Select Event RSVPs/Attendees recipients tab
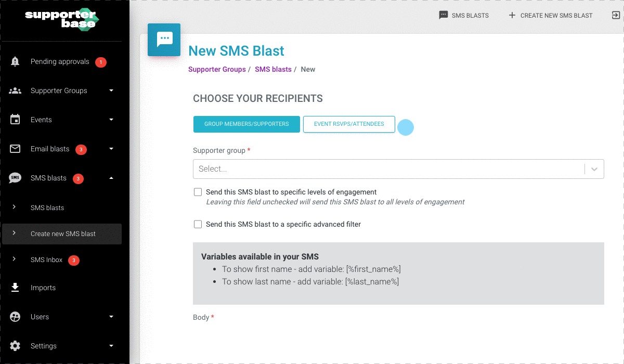The height and width of the screenshot is (364, 624). coord(349,124)
